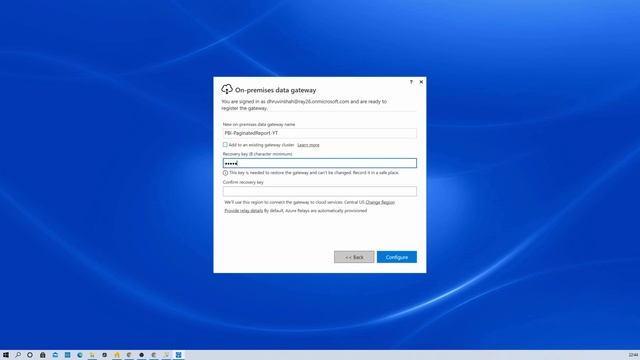
Task: Close the On-premises data gateway dialog
Action: (421, 82)
